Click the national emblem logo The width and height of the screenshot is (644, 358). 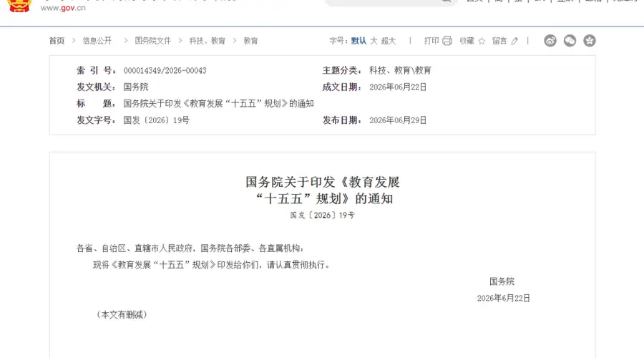coord(19,6)
